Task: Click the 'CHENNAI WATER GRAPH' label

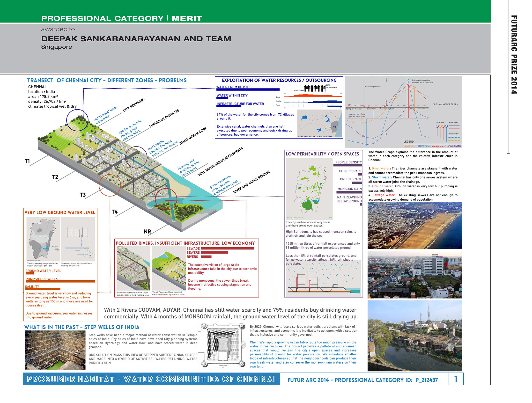Action: [445, 104]
